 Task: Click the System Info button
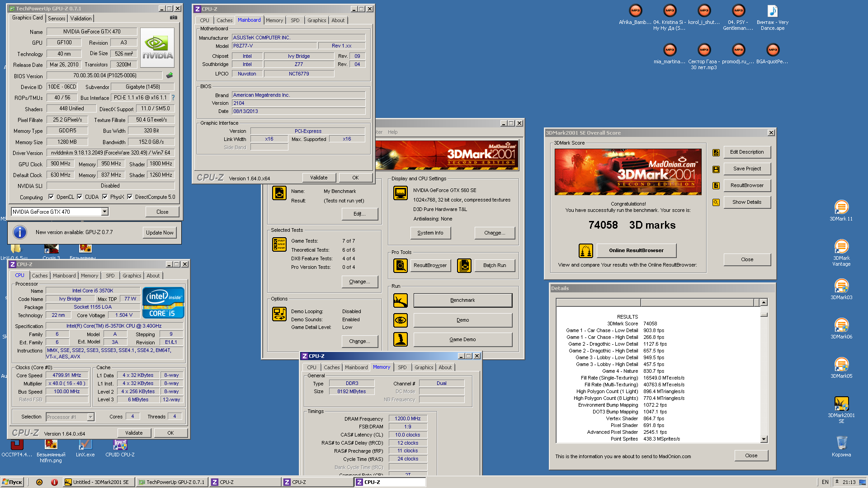click(x=430, y=233)
